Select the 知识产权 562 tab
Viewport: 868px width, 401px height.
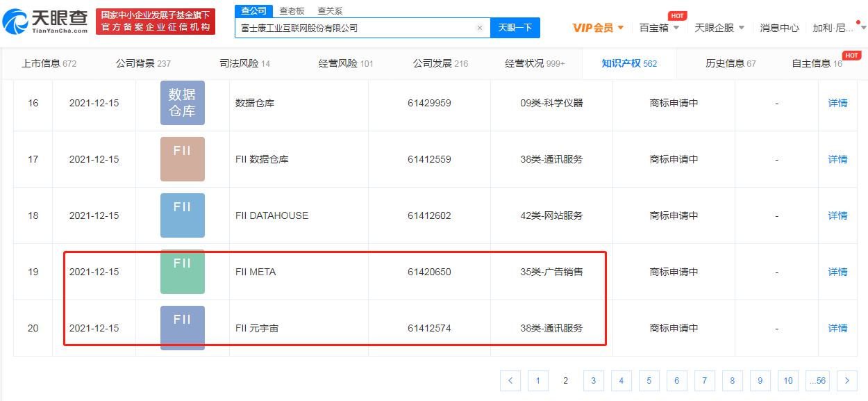pos(629,63)
